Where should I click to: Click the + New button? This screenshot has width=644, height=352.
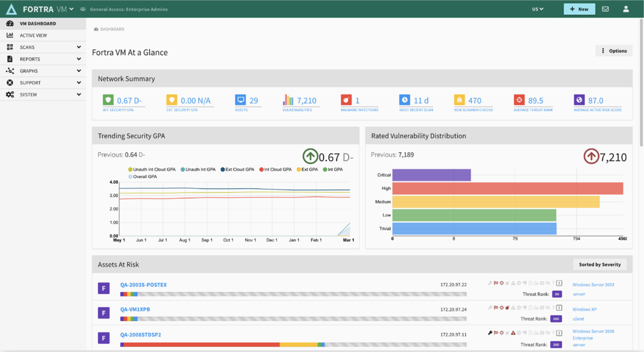click(x=579, y=9)
